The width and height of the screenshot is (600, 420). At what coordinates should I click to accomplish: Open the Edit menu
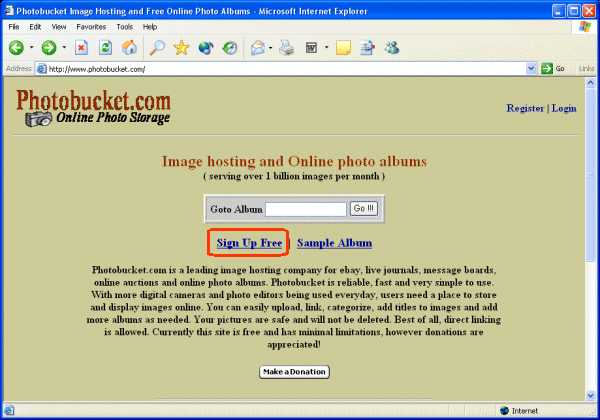[35, 27]
